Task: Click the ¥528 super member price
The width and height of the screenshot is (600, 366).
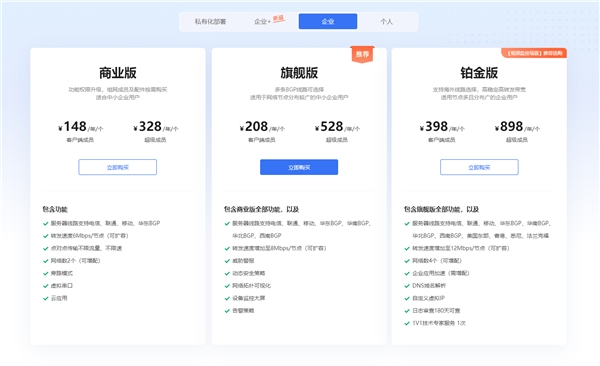Action: pyautogui.click(x=337, y=126)
